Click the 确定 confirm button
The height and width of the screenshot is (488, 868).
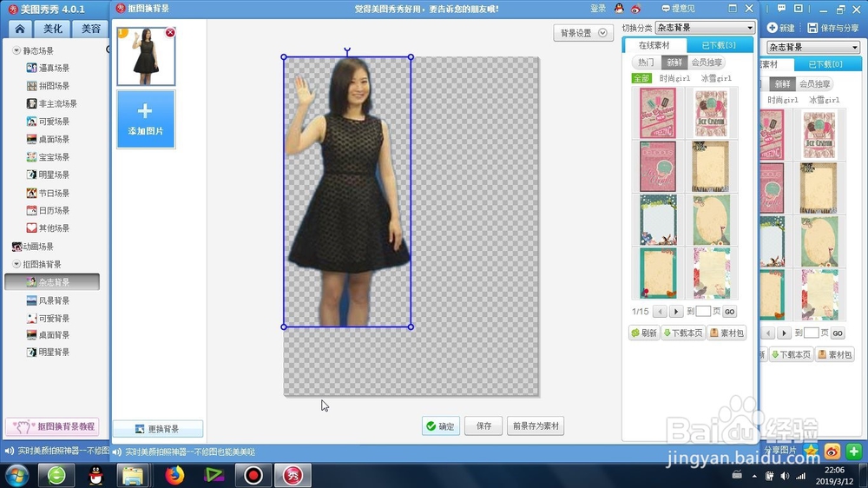pos(441,426)
